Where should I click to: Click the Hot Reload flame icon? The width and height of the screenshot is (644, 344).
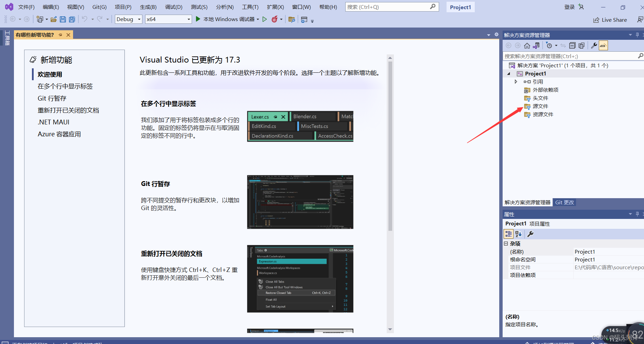click(275, 19)
